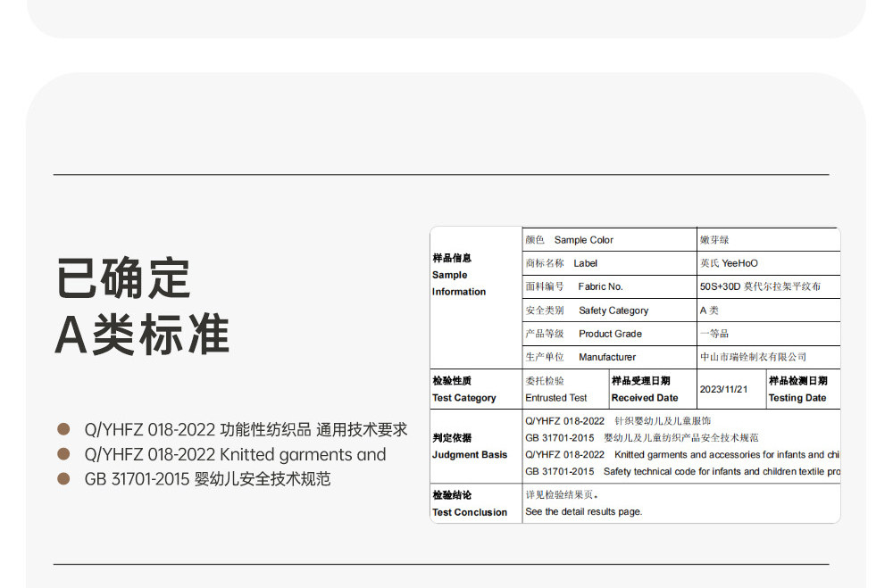Viewport: 893px width, 588px height.
Task: Select the Test Category header cell
Action: pyautogui.click(x=476, y=389)
